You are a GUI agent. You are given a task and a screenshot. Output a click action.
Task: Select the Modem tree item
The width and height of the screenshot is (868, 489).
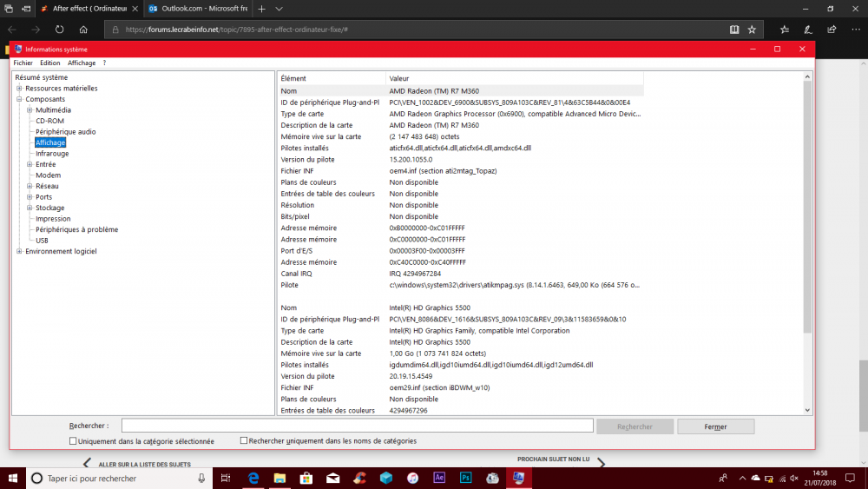48,175
